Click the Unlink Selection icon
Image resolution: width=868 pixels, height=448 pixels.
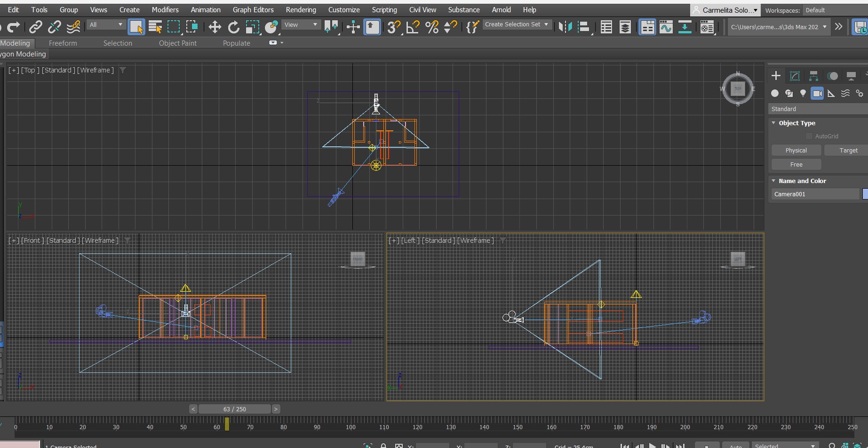click(55, 27)
